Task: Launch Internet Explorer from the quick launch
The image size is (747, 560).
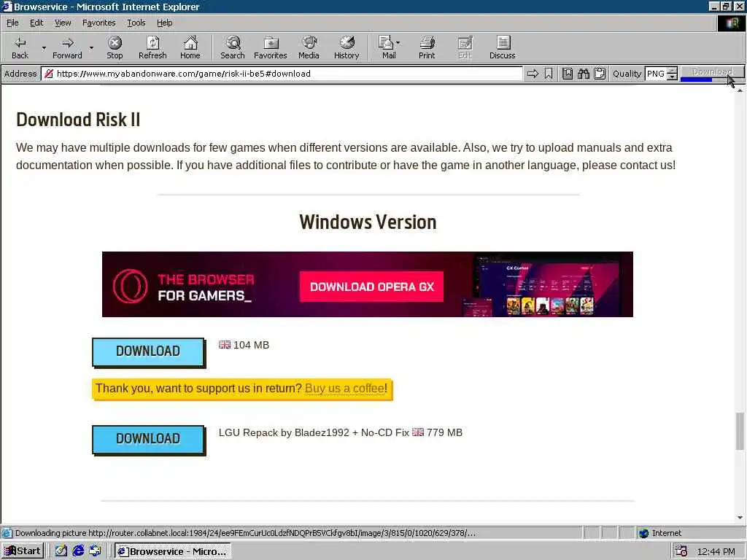Action: [x=78, y=551]
